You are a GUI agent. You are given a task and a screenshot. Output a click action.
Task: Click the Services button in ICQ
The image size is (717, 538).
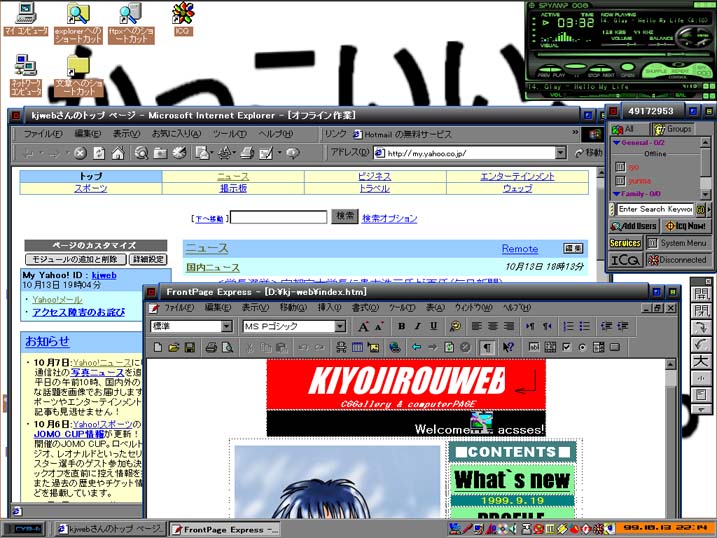point(625,243)
